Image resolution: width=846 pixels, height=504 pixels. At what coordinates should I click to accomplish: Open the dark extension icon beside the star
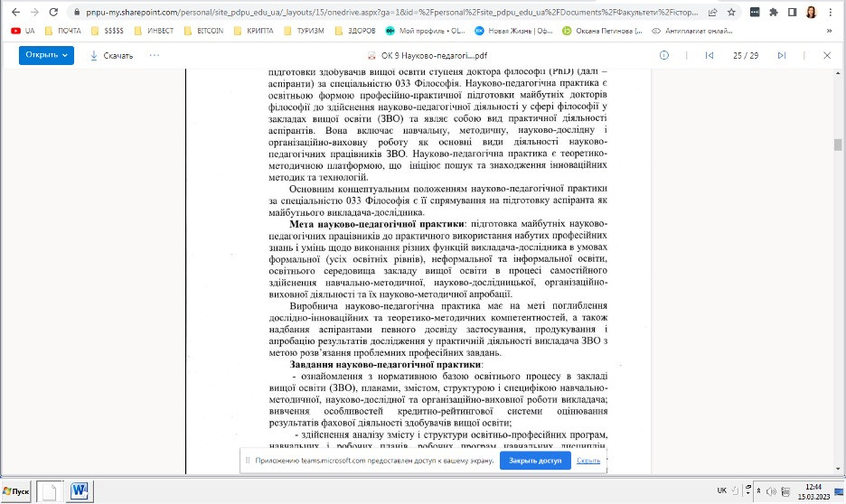pyautogui.click(x=755, y=12)
